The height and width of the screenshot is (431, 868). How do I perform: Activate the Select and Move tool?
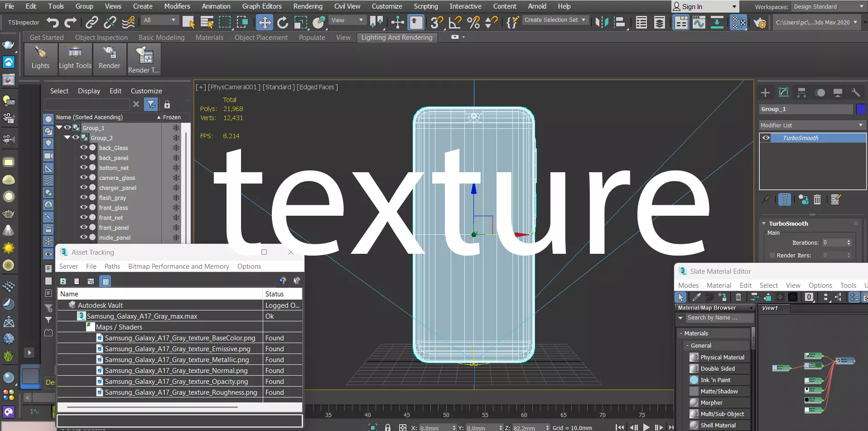point(265,22)
